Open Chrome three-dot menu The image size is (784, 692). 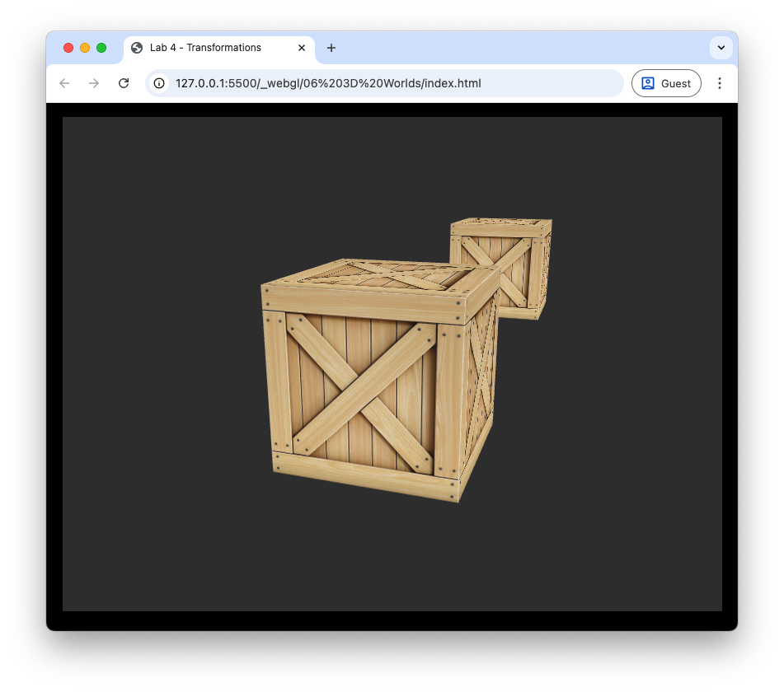pos(720,83)
